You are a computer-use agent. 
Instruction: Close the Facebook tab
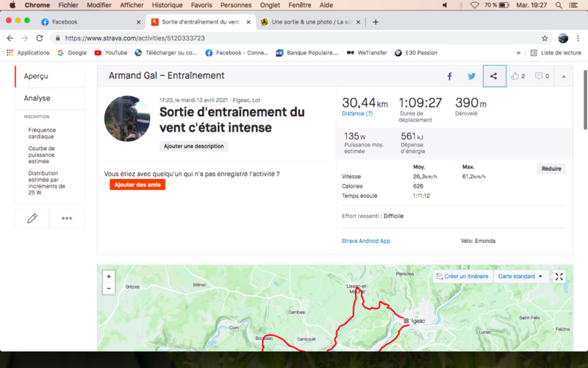click(x=138, y=22)
